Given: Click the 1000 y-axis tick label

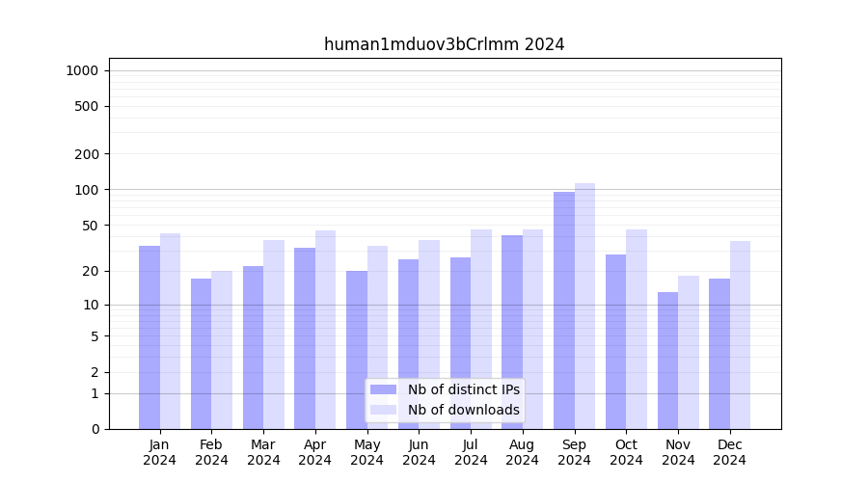Looking at the screenshot, I should pyautogui.click(x=82, y=70).
